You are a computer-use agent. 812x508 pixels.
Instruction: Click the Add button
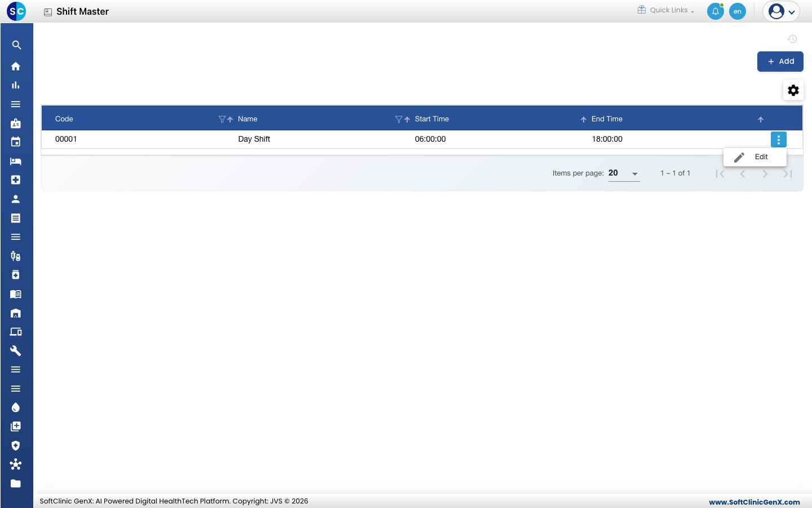780,62
